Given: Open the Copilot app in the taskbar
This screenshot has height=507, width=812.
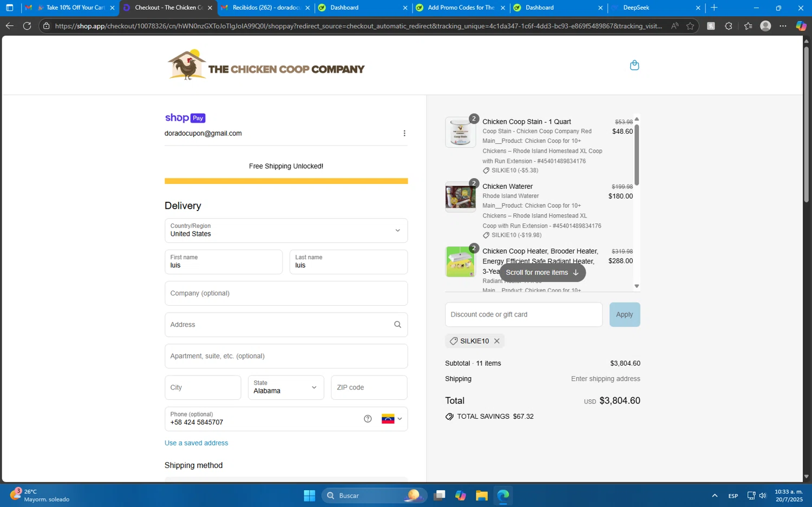Looking at the screenshot, I should point(461,496).
